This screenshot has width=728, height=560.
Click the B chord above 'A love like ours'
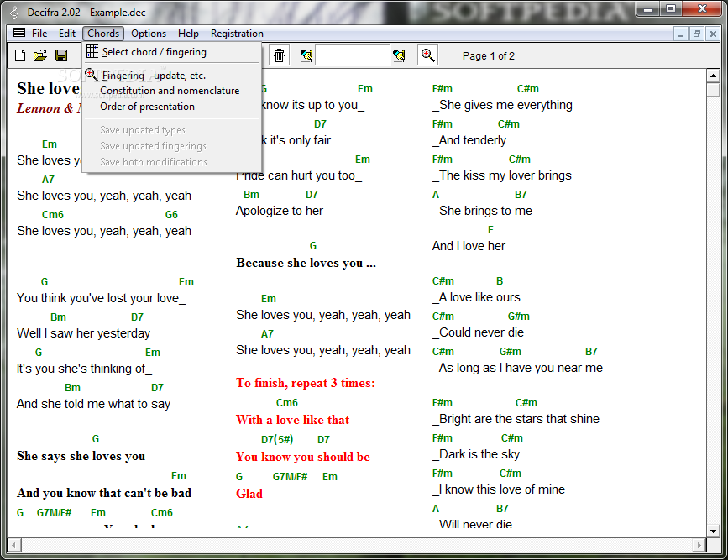tap(500, 281)
